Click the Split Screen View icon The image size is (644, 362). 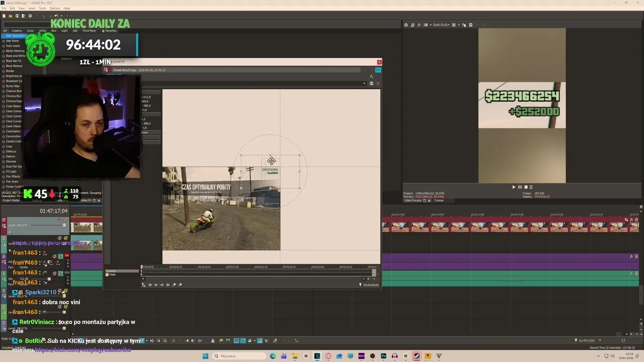(x=426, y=25)
